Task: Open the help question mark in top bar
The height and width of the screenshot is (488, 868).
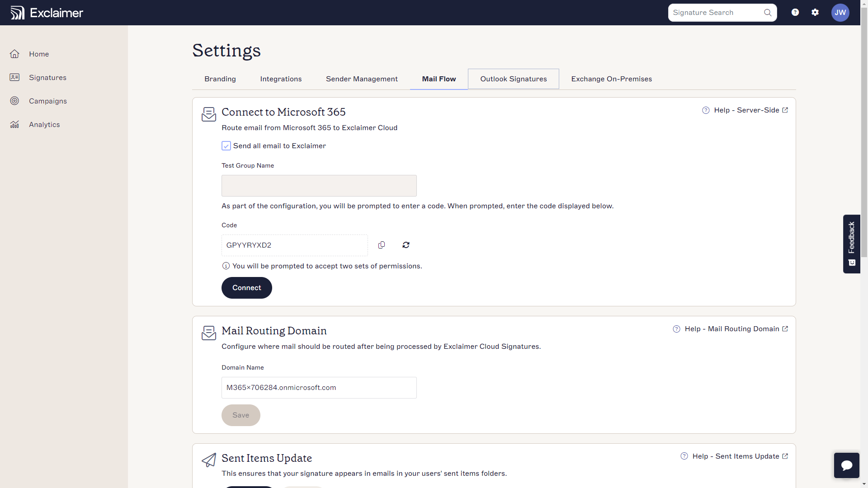Action: pyautogui.click(x=795, y=12)
